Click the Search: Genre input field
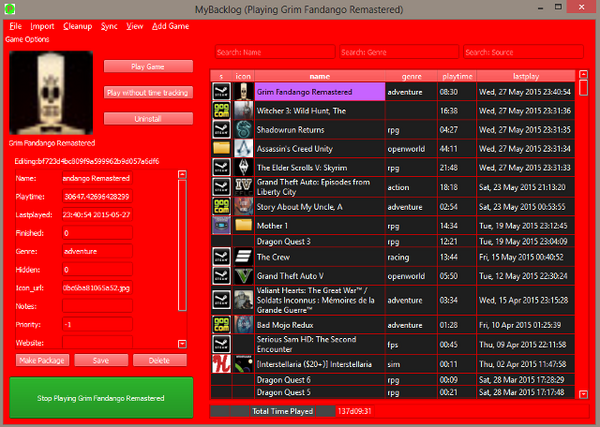The image size is (600, 427). click(x=395, y=52)
